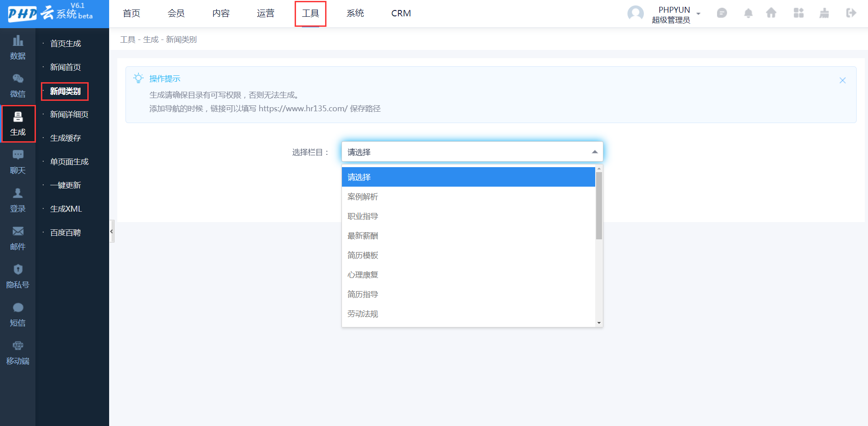Click the logout icon in the header
This screenshot has height=426, width=868.
(x=851, y=13)
